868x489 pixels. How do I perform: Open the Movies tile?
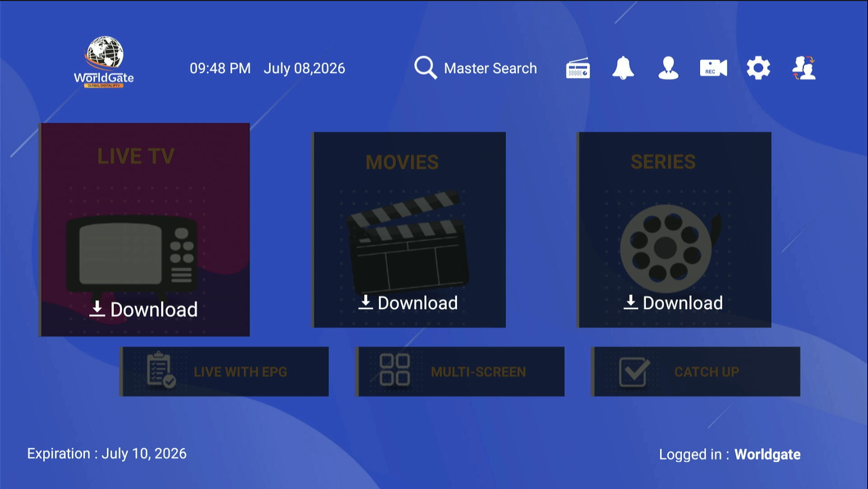pyautogui.click(x=409, y=230)
